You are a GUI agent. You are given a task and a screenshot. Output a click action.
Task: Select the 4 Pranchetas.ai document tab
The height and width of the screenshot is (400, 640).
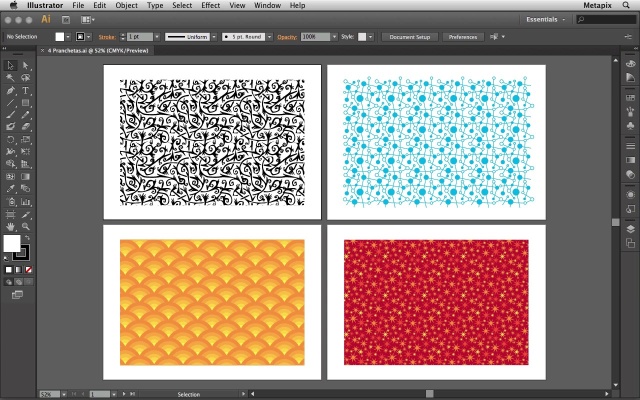coord(98,51)
